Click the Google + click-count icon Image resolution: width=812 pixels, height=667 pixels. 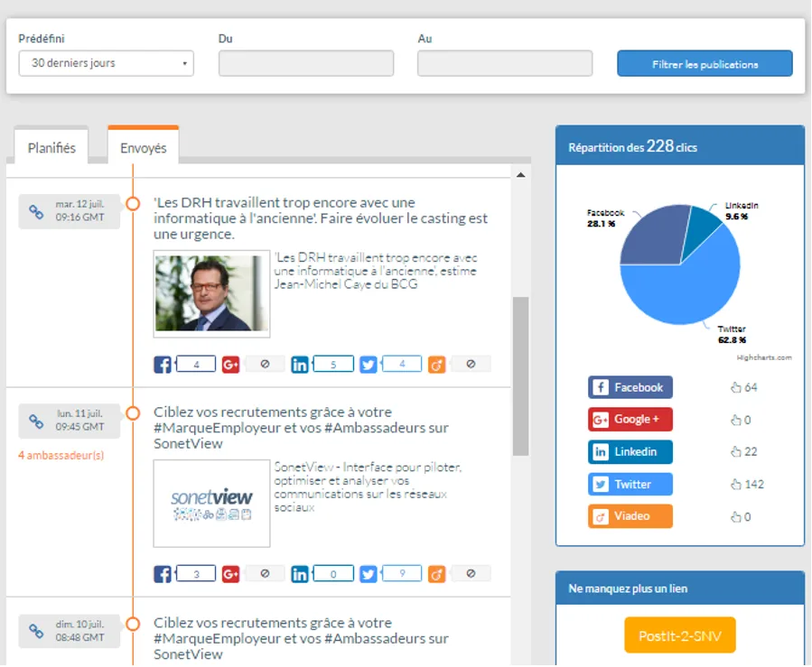[x=736, y=420]
